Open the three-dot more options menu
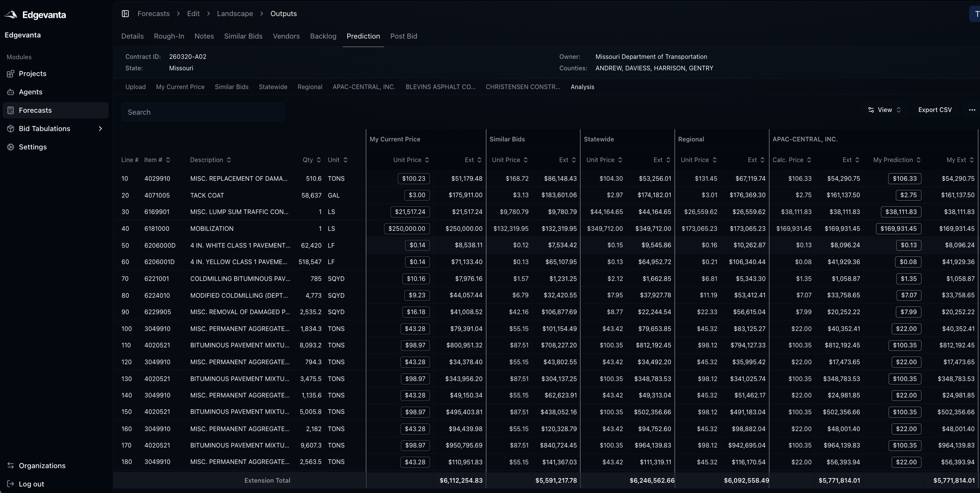The height and width of the screenshot is (493, 980). pyautogui.click(x=972, y=110)
